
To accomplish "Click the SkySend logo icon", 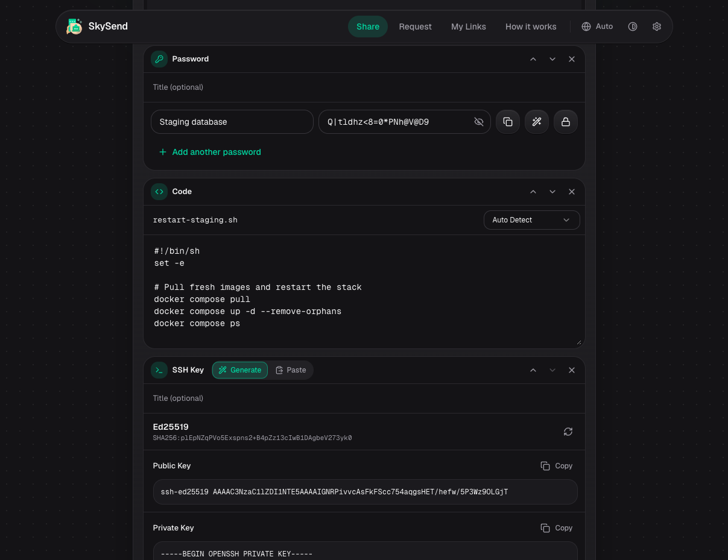I will 74,27.
